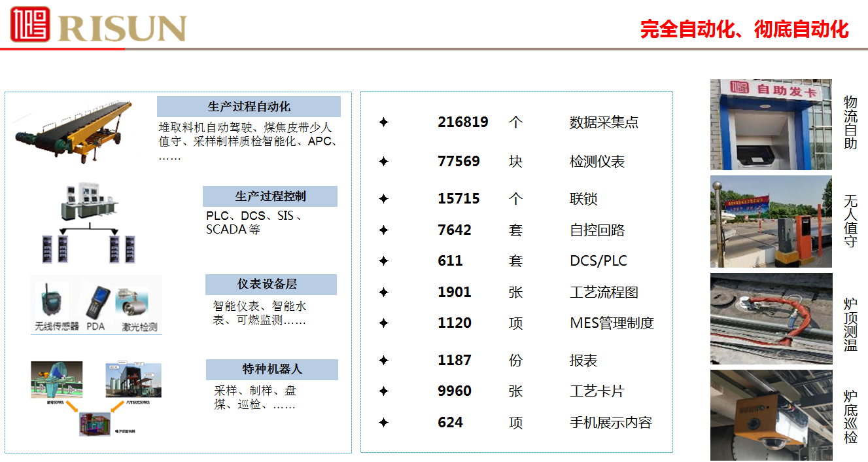Click the 仪表设备层 header label

pyautogui.click(x=270, y=285)
